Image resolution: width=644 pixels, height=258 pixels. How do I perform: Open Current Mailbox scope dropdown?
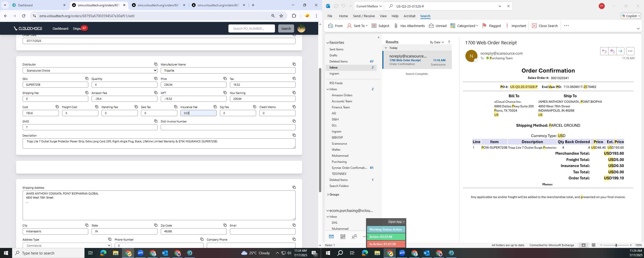click(369, 6)
